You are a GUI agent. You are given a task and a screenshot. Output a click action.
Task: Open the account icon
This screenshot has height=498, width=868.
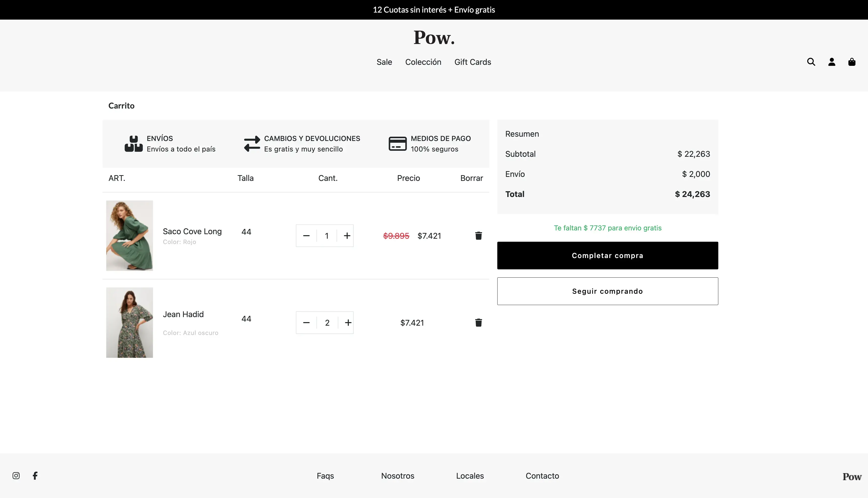pos(831,62)
